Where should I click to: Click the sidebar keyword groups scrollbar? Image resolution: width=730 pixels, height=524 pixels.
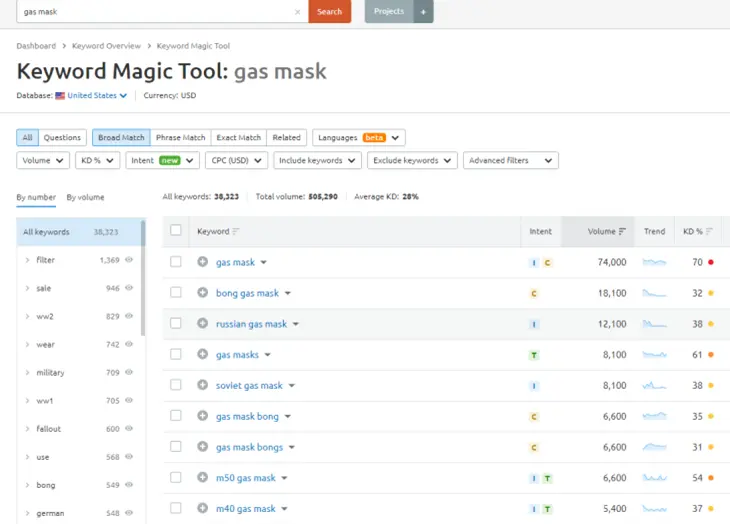point(143,278)
